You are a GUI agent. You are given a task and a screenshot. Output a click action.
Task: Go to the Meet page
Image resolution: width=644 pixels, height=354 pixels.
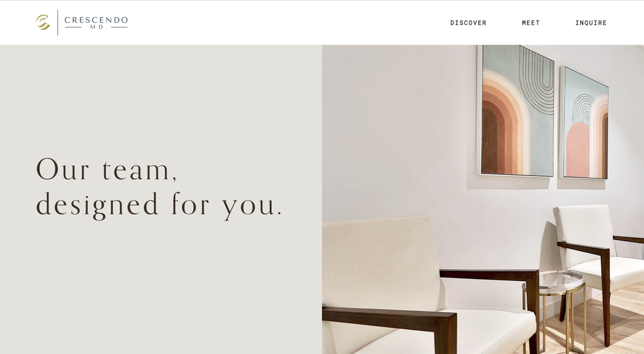click(x=531, y=23)
